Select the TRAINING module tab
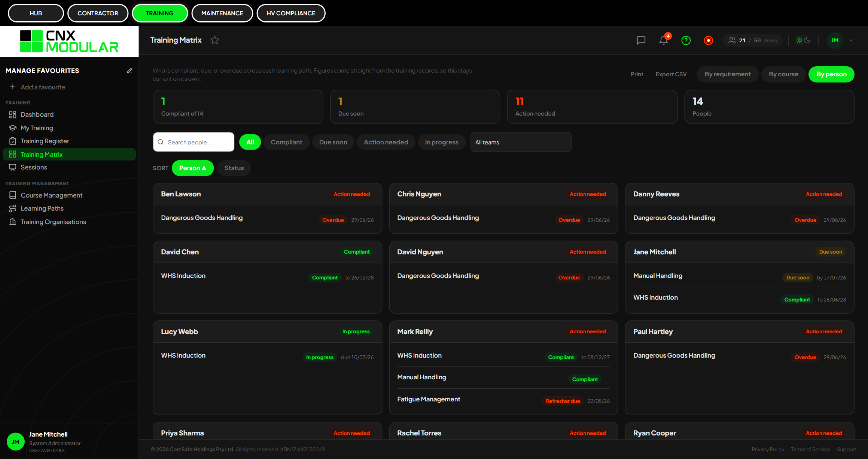Viewport: 868px width, 459px height. pos(160,13)
